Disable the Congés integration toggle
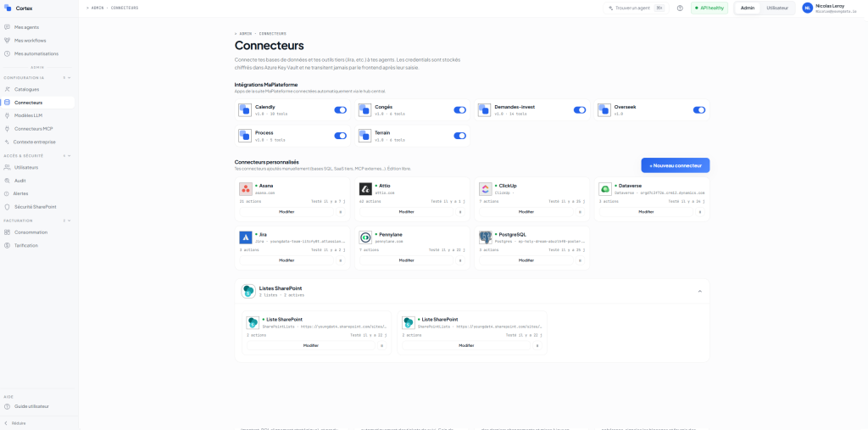The height and width of the screenshot is (430, 868). [460, 109]
